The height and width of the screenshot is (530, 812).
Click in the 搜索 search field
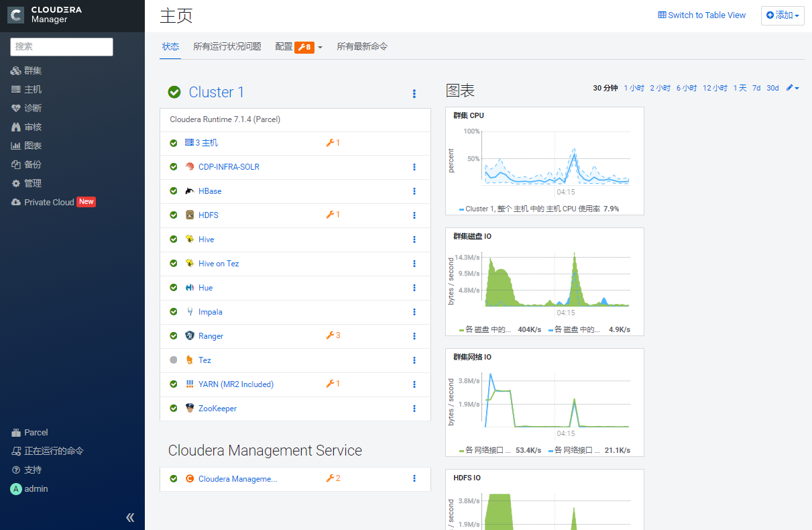point(62,46)
